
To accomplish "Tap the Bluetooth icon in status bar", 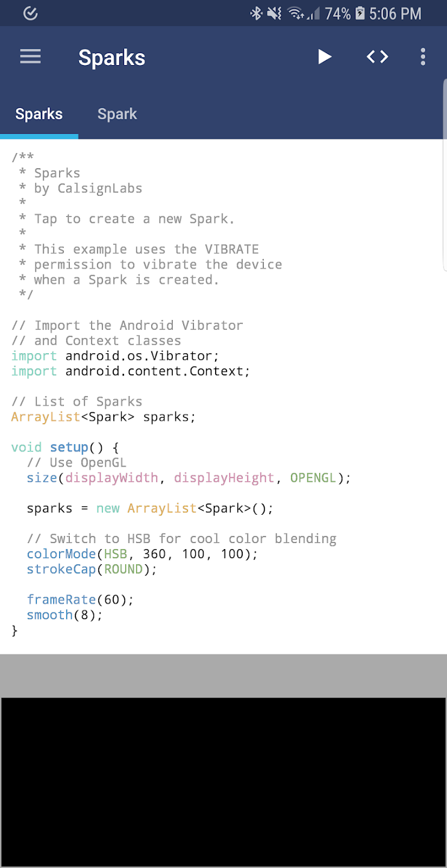I will (256, 13).
